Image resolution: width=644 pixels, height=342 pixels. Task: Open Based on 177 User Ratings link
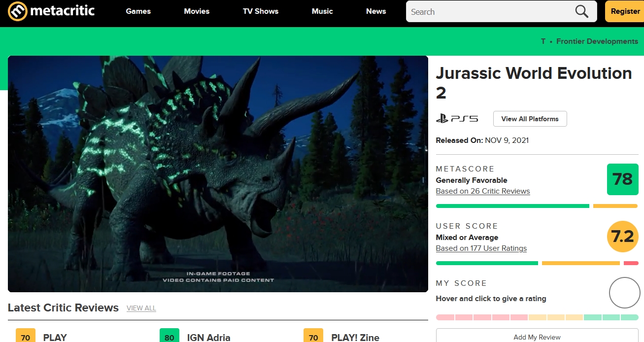click(x=481, y=248)
